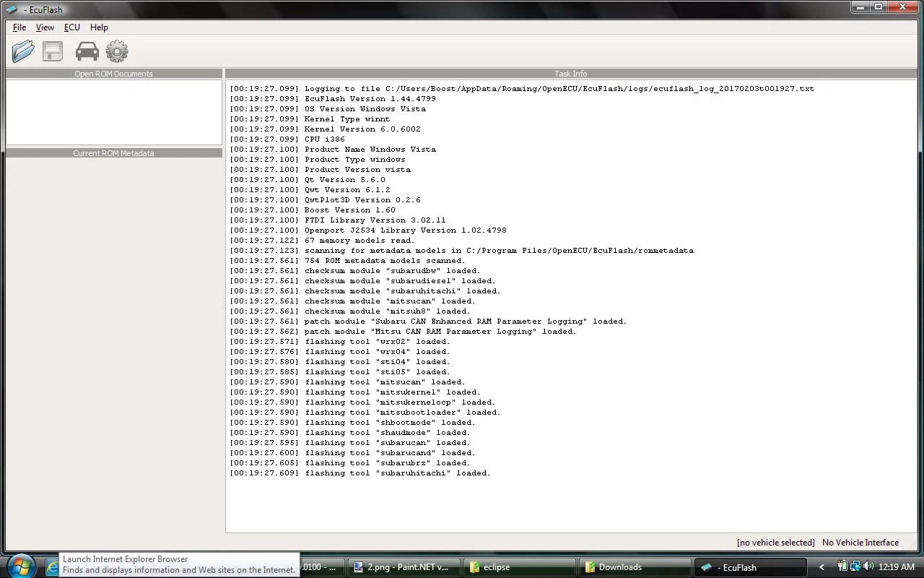Viewport: 924px width, 578px height.
Task: Open the View menu
Action: click(45, 27)
